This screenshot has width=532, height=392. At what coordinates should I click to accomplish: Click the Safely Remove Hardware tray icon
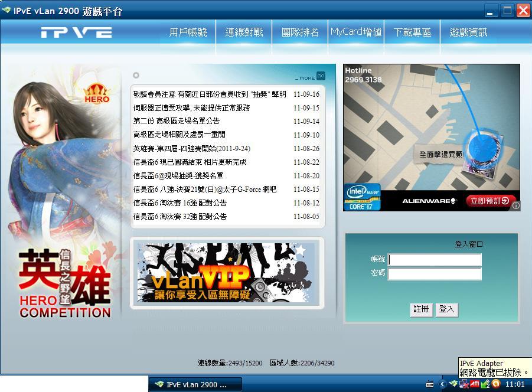(x=485, y=384)
